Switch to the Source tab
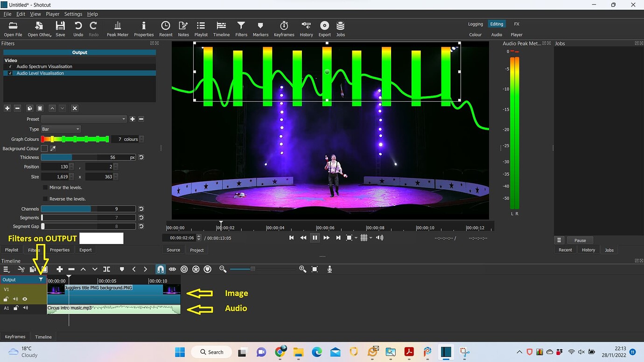The width and height of the screenshot is (644, 362). [x=173, y=250]
